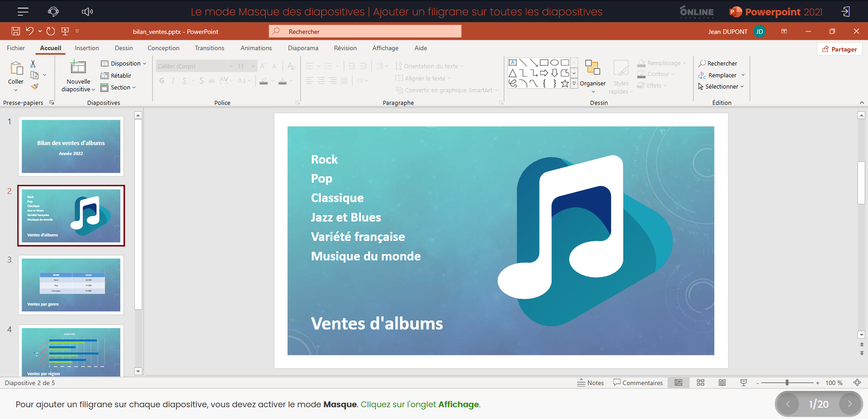868x419 pixels.
Task: Click the speaker sound icon in banner
Action: (87, 11)
